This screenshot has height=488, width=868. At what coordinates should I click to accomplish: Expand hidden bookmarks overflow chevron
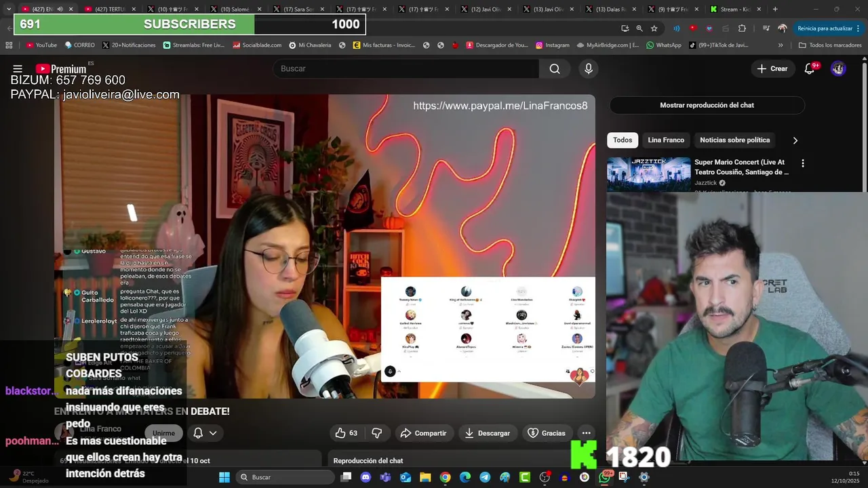coord(781,45)
